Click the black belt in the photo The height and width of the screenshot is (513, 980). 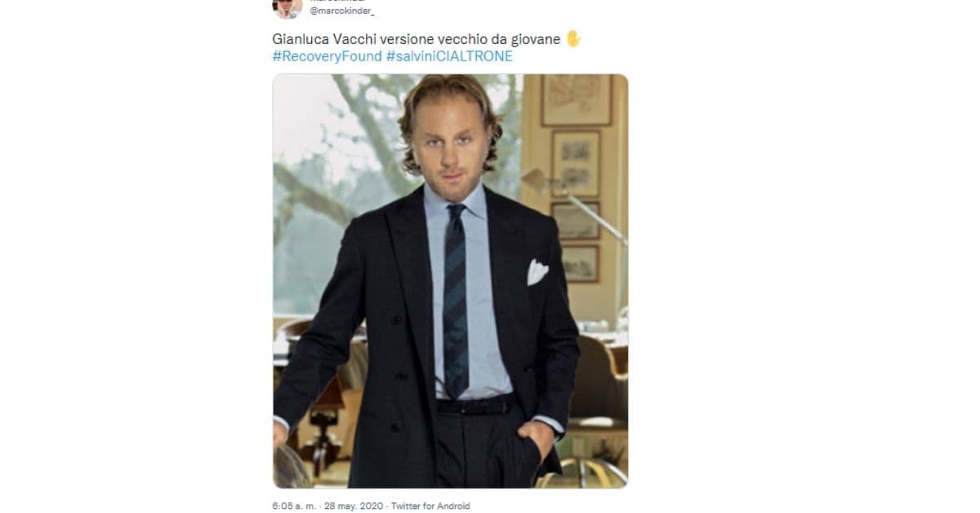[474, 405]
